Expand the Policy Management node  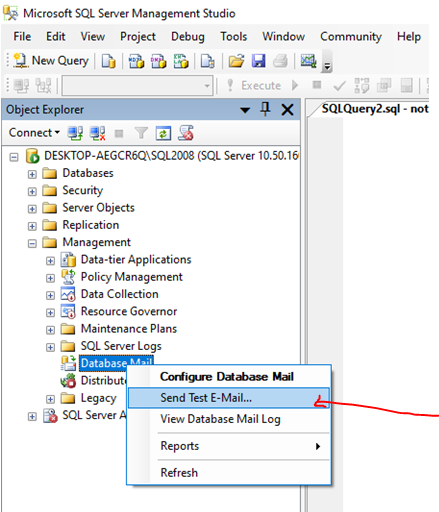click(x=50, y=278)
